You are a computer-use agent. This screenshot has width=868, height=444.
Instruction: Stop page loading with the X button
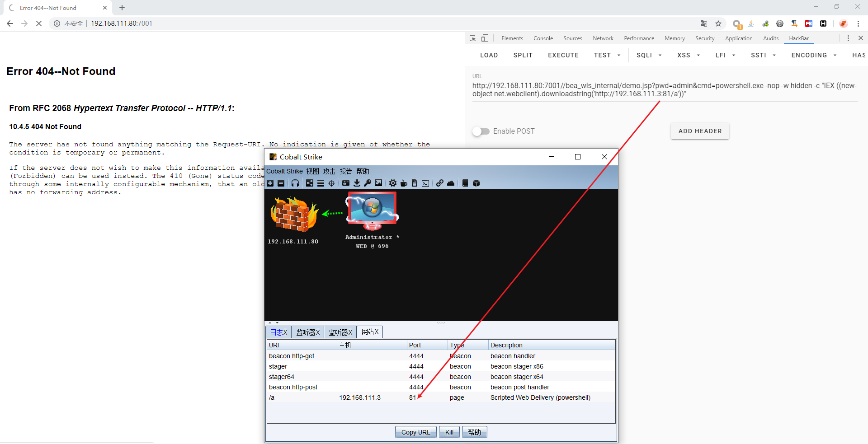point(39,23)
